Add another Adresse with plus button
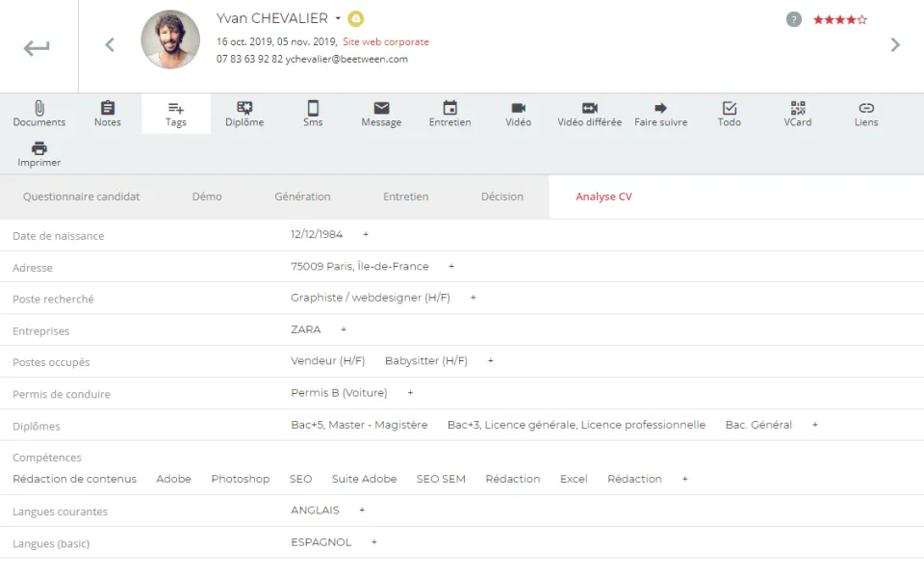 451,266
